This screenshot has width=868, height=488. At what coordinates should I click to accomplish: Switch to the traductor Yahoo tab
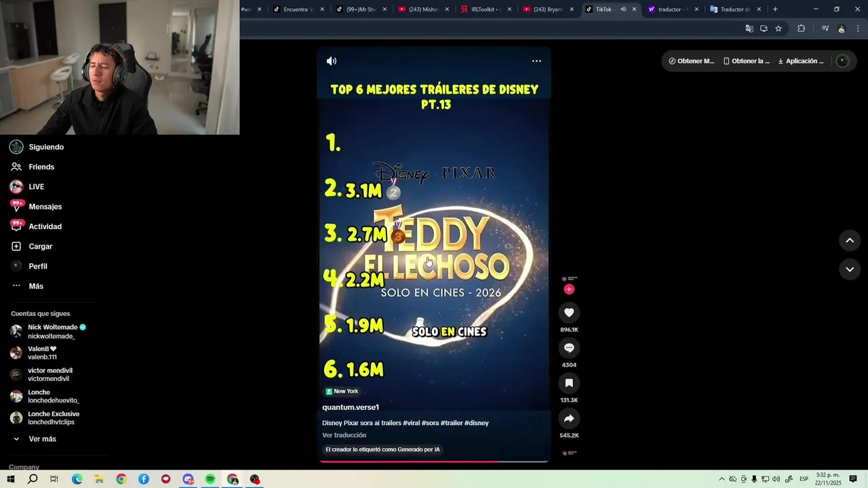click(x=673, y=9)
